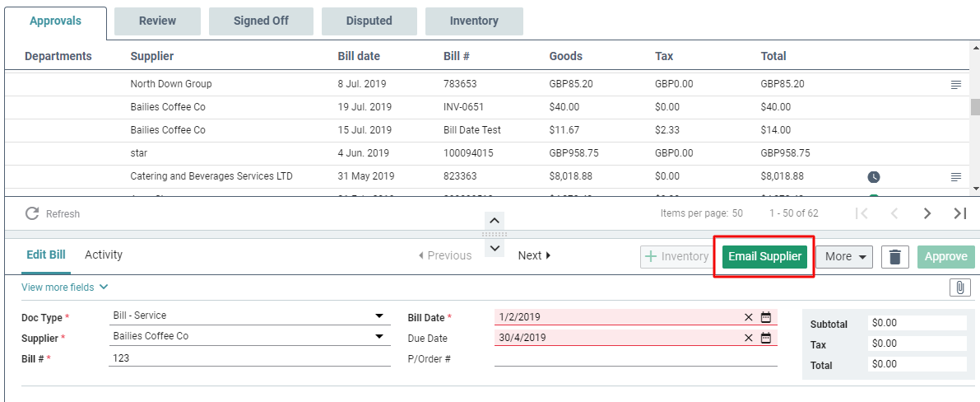Click the trash delete bill icon
This screenshot has width=980, height=402.
coord(895,257)
